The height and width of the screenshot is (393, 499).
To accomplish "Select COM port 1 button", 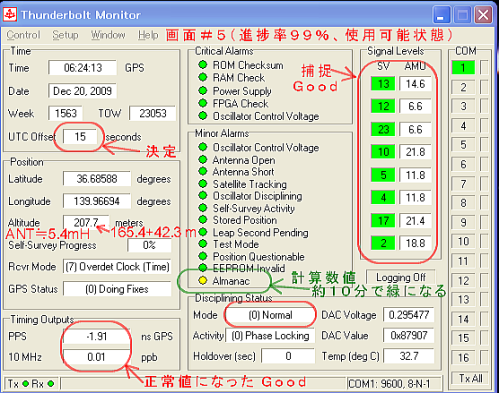I will pos(463,68).
